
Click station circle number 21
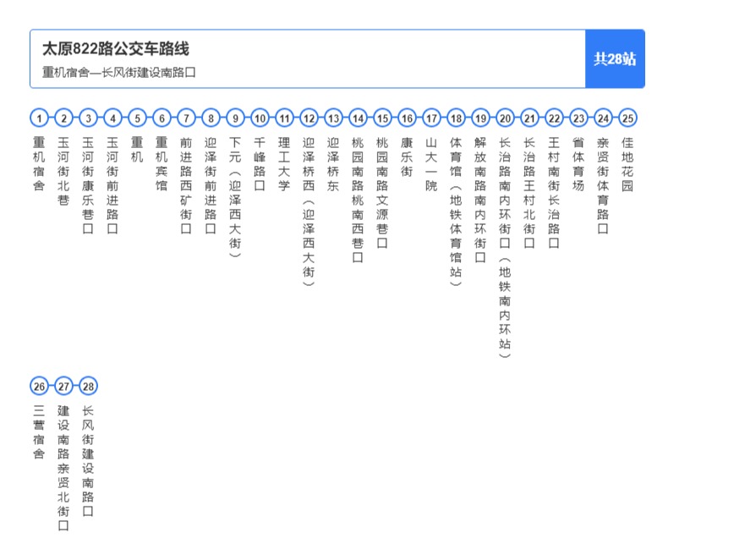tap(529, 118)
